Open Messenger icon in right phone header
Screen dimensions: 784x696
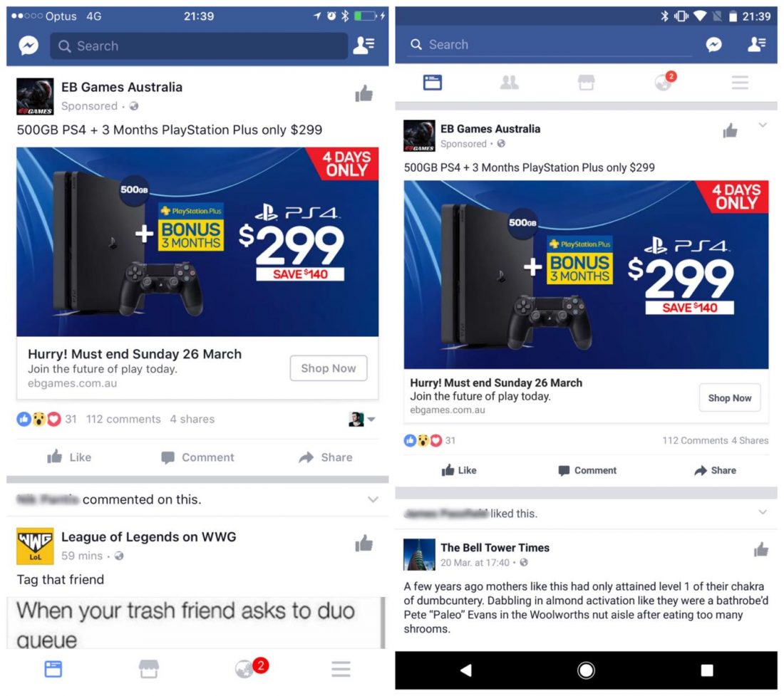point(713,44)
